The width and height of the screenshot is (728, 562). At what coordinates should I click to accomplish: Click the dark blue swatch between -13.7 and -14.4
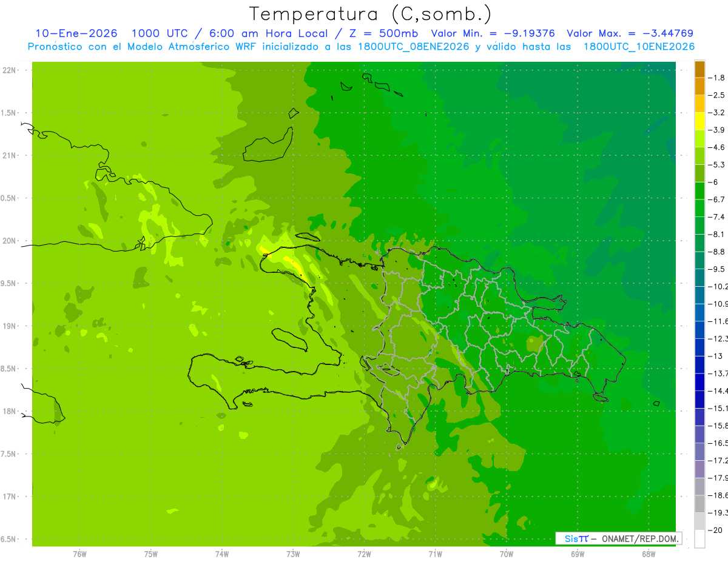(699, 382)
